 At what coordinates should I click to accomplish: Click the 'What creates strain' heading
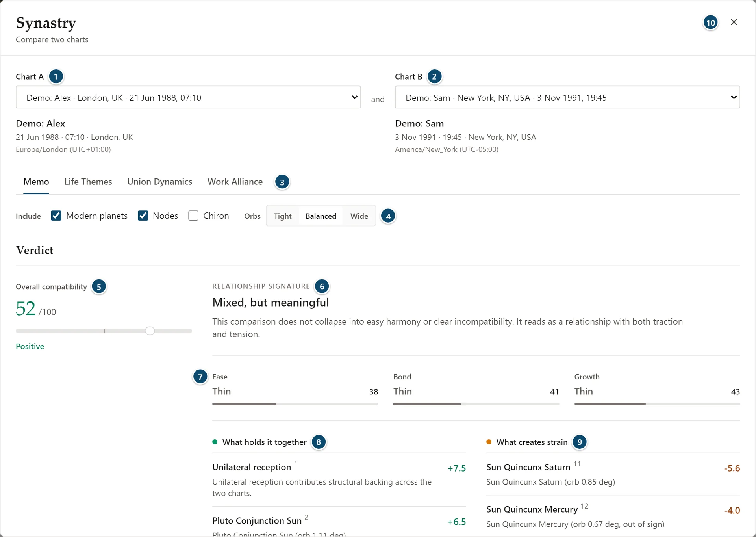click(x=532, y=442)
